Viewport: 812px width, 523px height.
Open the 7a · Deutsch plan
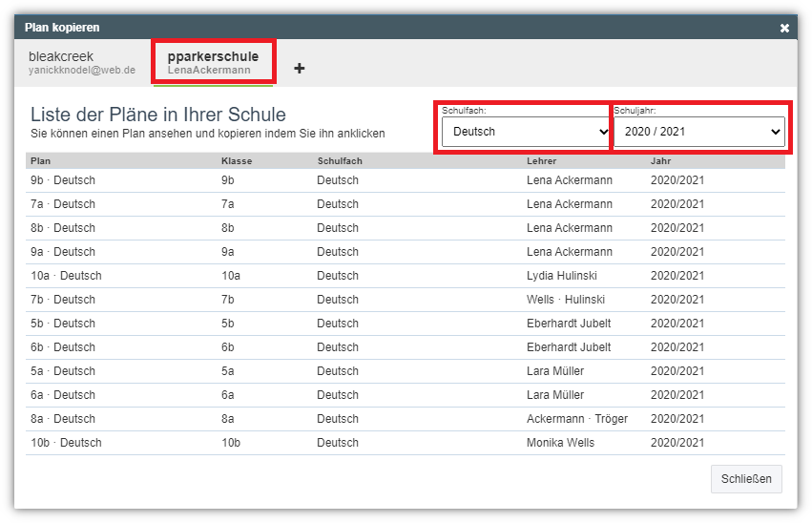tap(406, 204)
